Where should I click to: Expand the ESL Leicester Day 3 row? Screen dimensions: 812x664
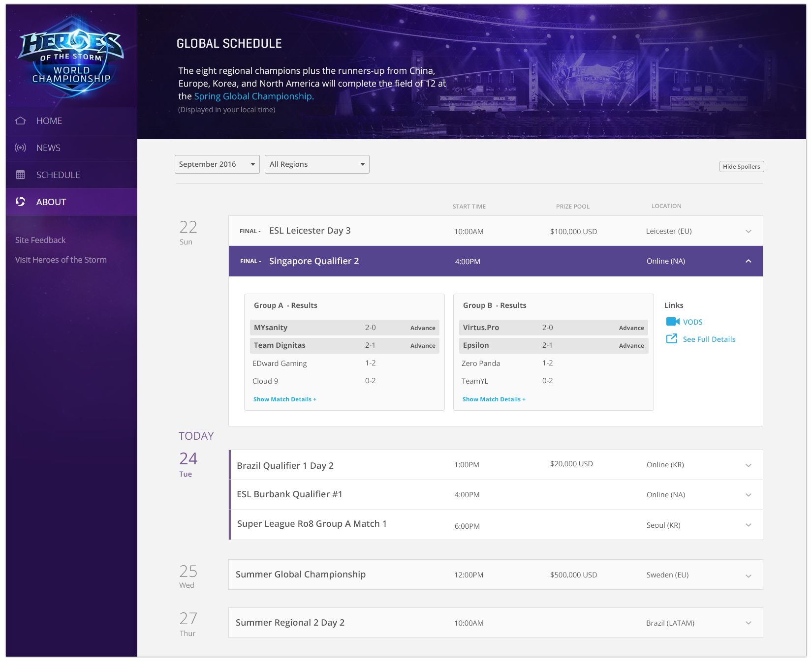click(x=496, y=231)
